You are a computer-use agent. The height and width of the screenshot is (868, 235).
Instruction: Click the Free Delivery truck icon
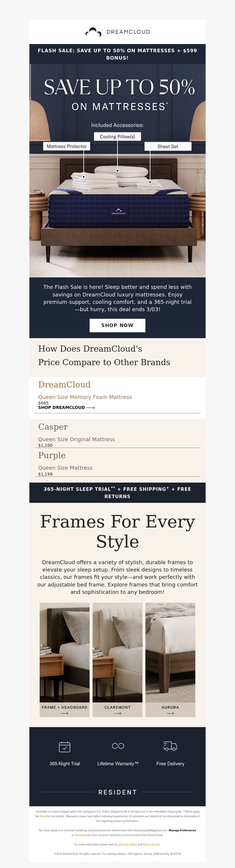coord(170,746)
